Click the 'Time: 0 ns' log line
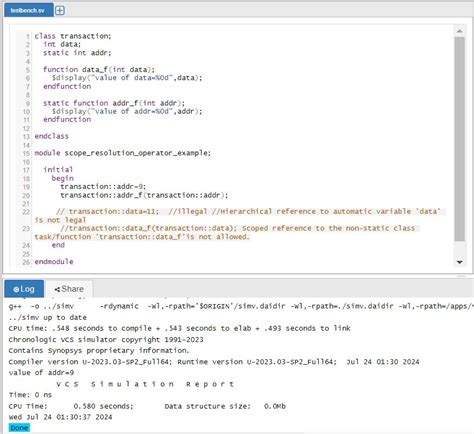 30,395
